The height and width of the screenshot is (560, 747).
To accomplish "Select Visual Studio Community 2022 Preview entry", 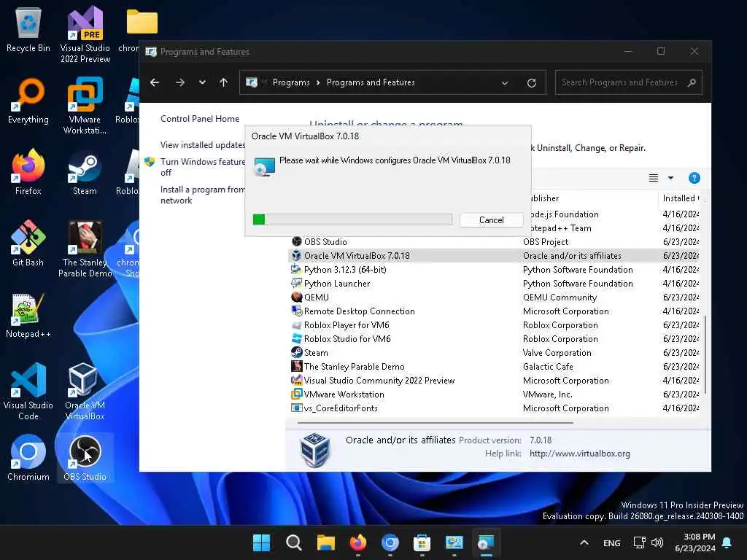I will click(495, 381).
